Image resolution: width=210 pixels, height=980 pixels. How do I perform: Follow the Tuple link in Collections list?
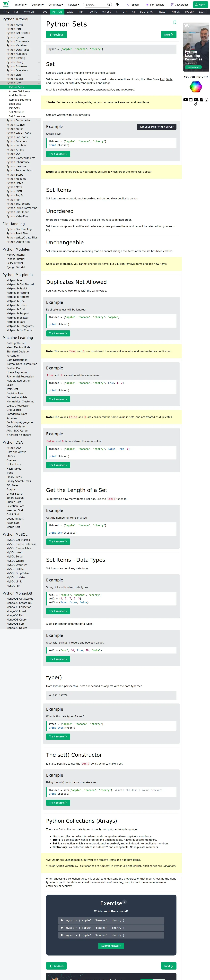tap(56, 840)
